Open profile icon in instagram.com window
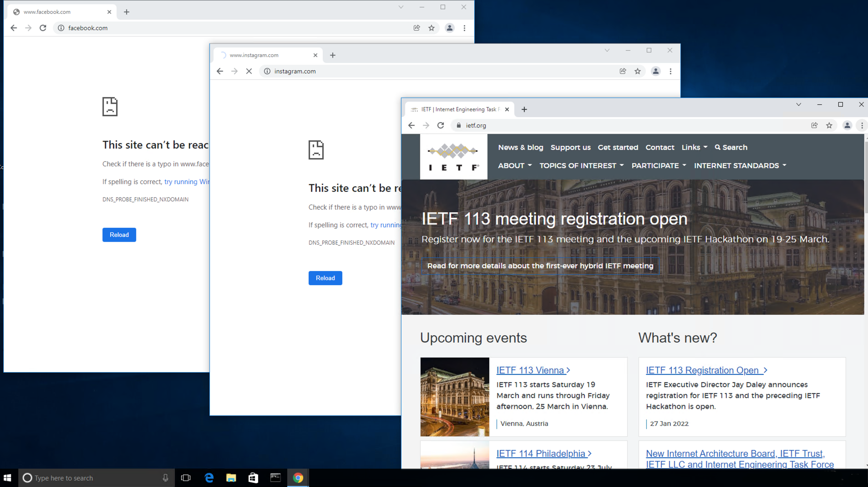The height and width of the screenshot is (487, 868). 655,71
